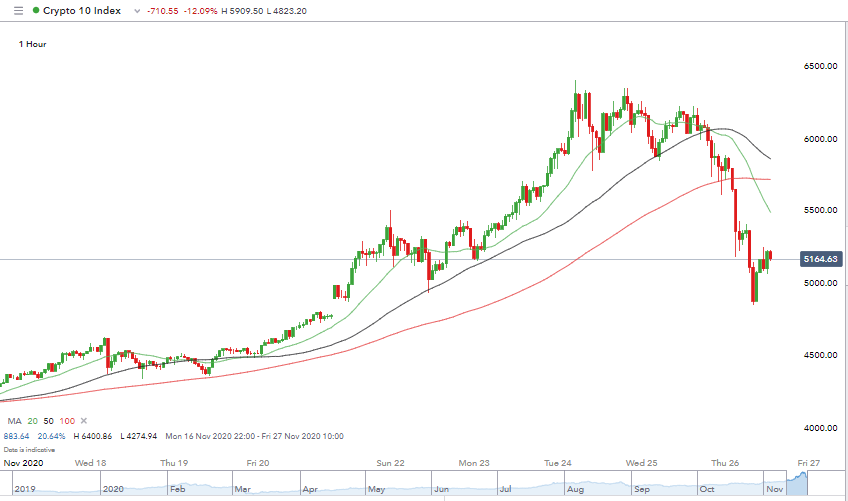Select the MA 50 period value
This screenshot has width=848, height=501.
pyautogui.click(x=49, y=421)
